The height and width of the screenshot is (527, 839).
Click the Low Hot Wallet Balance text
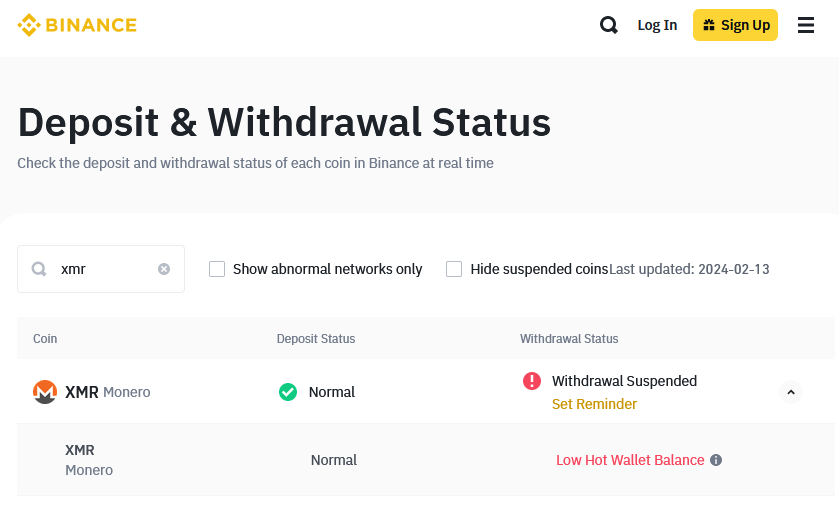[630, 460]
